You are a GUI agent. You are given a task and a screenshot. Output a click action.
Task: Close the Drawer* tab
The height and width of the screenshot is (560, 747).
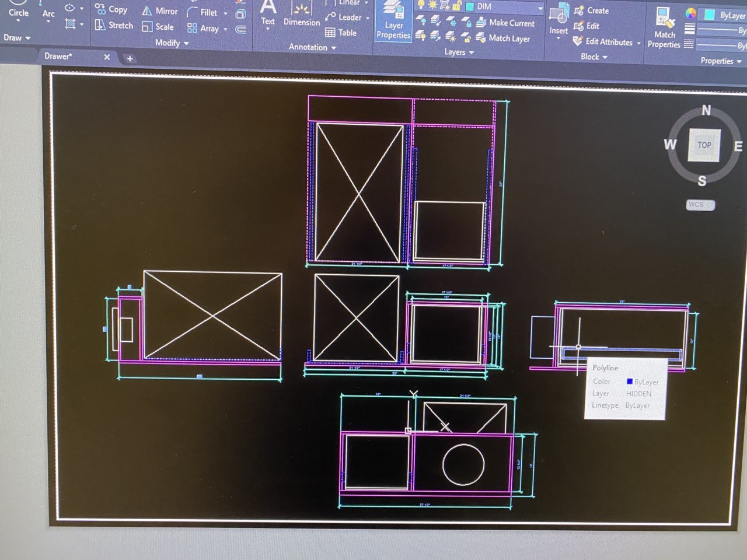tap(107, 57)
